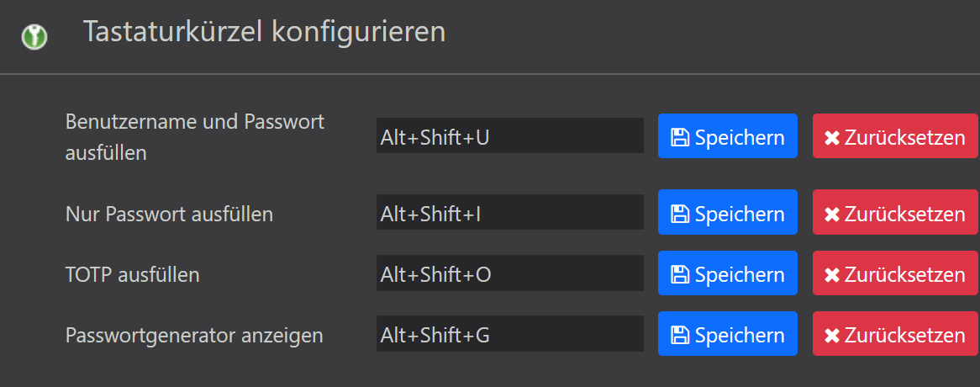
Task: Click the KeePassXC key logo icon
Action: tap(34, 36)
